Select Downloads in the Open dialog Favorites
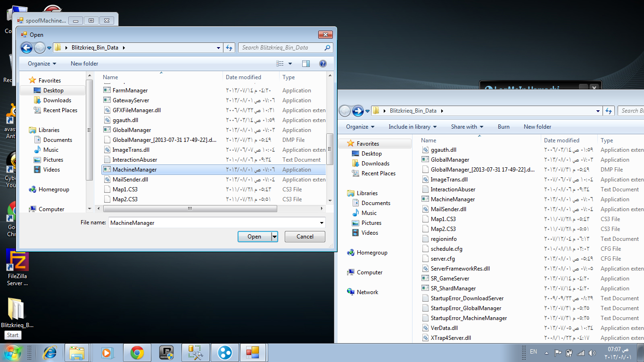The width and height of the screenshot is (644, 362). tap(57, 100)
